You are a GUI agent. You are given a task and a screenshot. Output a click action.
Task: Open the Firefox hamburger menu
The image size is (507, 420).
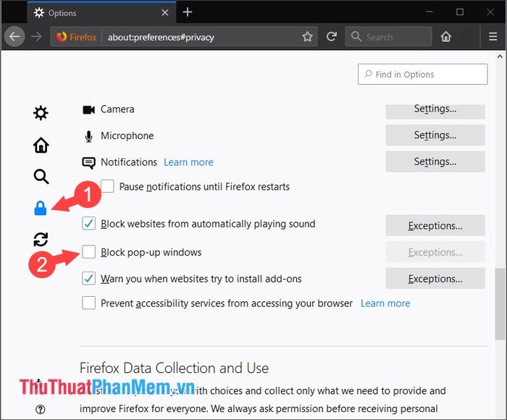pyautogui.click(x=493, y=36)
